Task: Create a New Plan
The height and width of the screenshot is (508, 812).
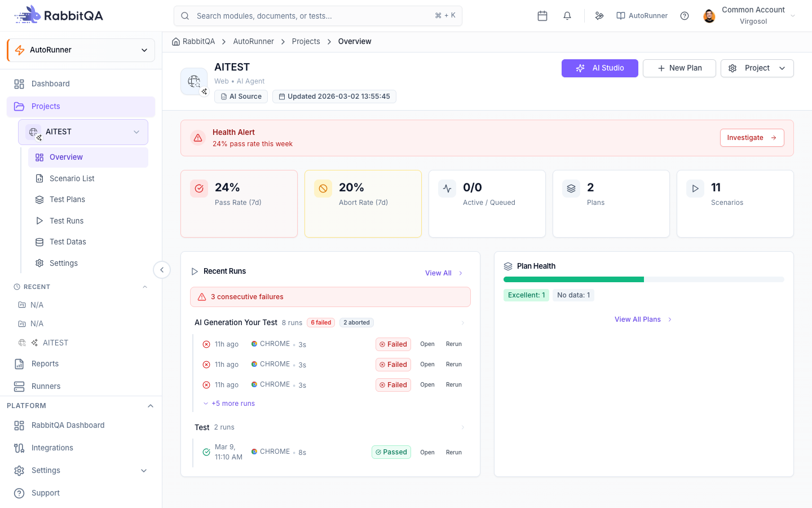Action: click(679, 68)
